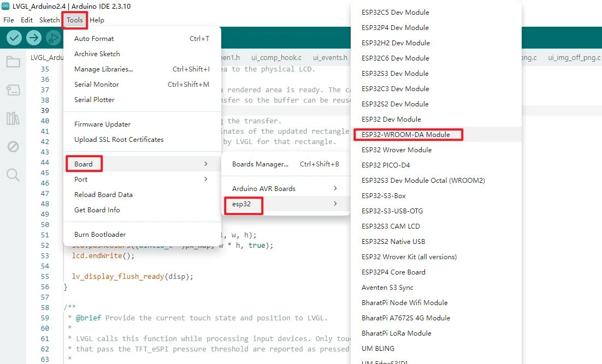Select ESP32S2 Dev Module board
Screen dimensions: 602x364
pyautogui.click(x=436, y=104)
